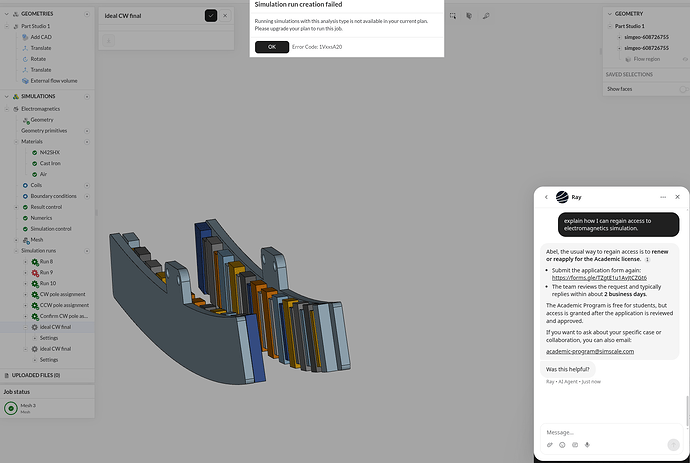Open the Coils item
690x463 pixels.
(x=36, y=185)
